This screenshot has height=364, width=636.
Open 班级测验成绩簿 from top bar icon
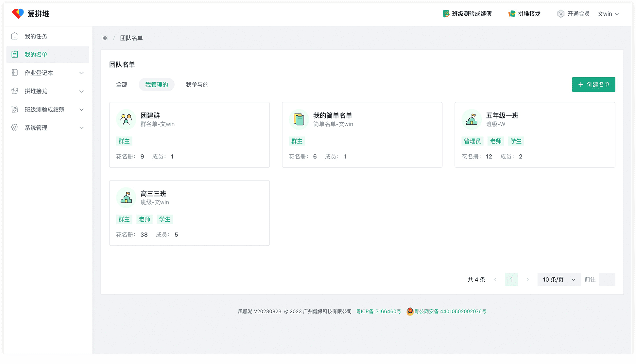pyautogui.click(x=446, y=14)
